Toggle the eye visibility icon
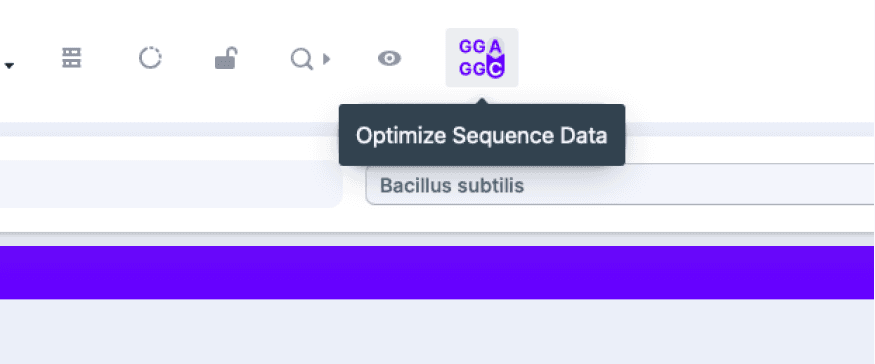The width and height of the screenshot is (875, 364). [x=390, y=58]
